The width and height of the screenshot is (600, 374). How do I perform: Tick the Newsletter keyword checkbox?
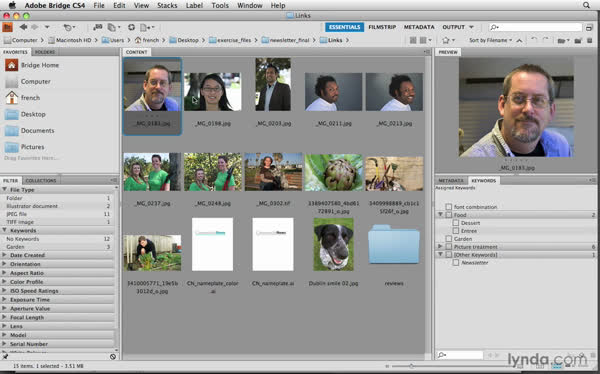[x=456, y=263]
